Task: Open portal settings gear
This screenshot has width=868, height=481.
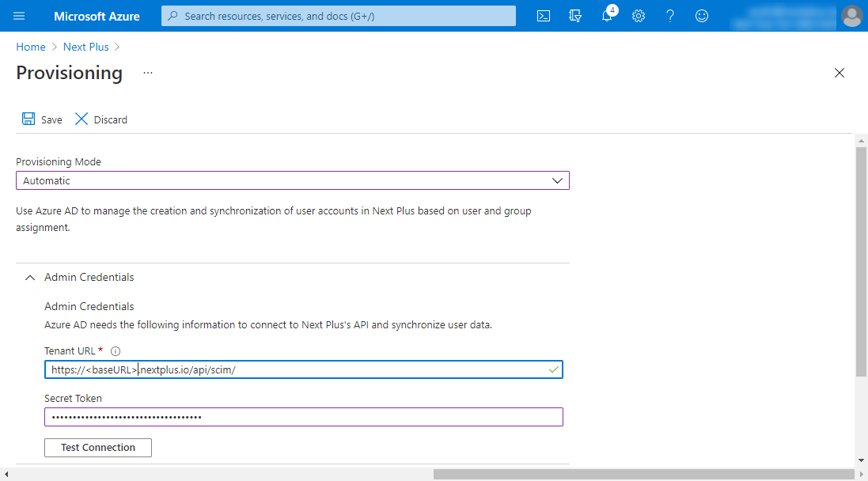Action: (639, 16)
